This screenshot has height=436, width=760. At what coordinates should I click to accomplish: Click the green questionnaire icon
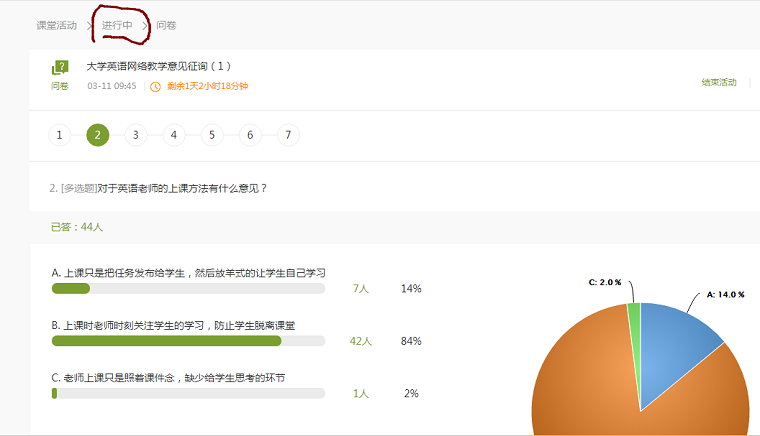click(x=60, y=67)
